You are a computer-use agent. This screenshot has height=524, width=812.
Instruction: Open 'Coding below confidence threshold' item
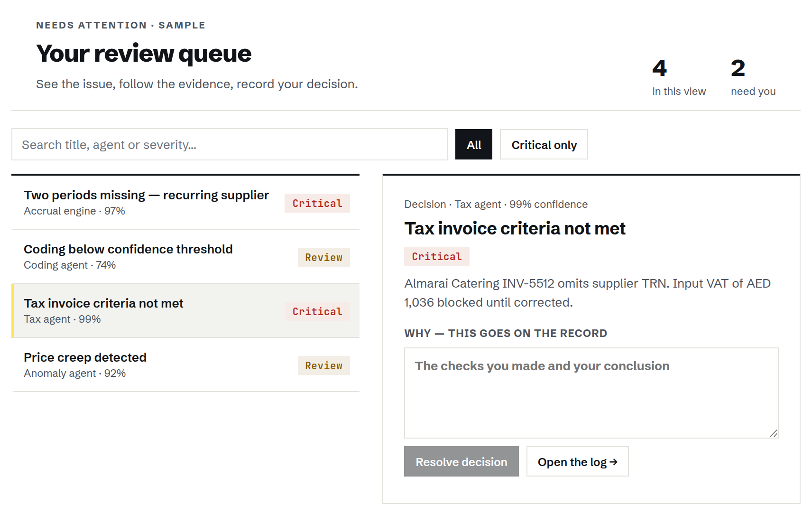(x=185, y=257)
